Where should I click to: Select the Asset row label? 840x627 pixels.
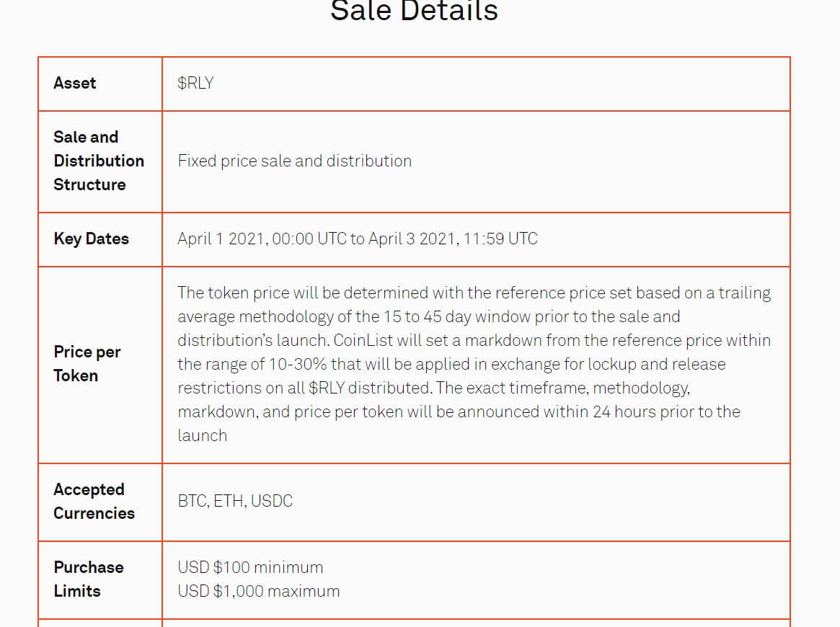click(x=74, y=83)
